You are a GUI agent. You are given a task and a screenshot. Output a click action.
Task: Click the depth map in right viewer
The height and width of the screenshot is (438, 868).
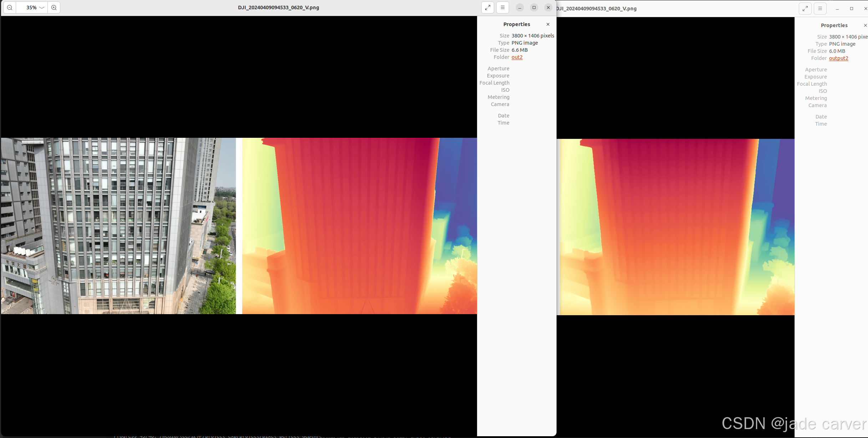coord(676,227)
